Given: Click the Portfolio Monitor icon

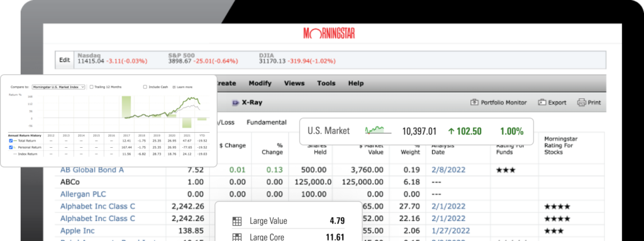Looking at the screenshot, I should [474, 103].
